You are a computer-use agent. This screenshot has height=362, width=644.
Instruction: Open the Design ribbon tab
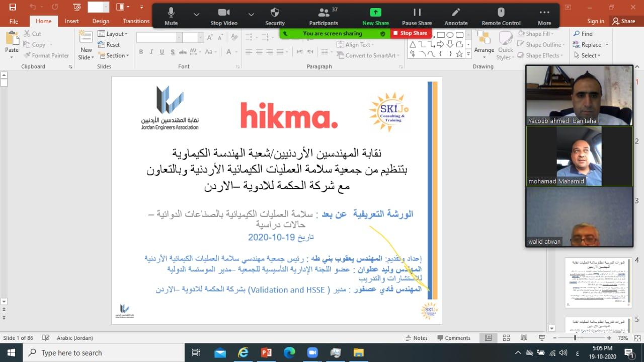[x=101, y=21]
